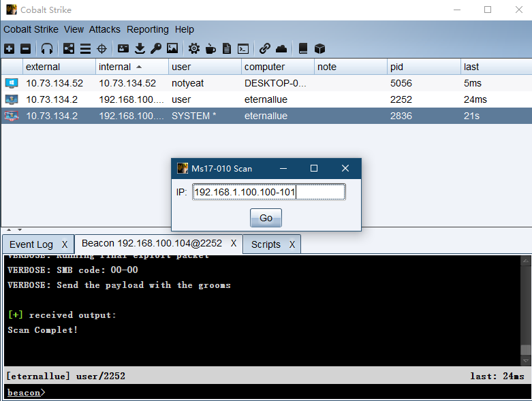This screenshot has width=532, height=401.
Task: Close the Scripts tab
Action: click(292, 244)
